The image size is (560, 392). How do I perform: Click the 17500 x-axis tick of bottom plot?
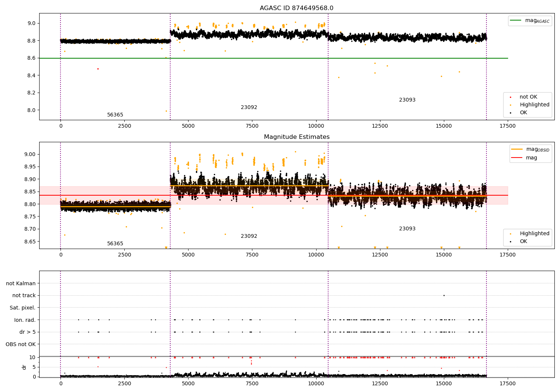[x=508, y=383]
